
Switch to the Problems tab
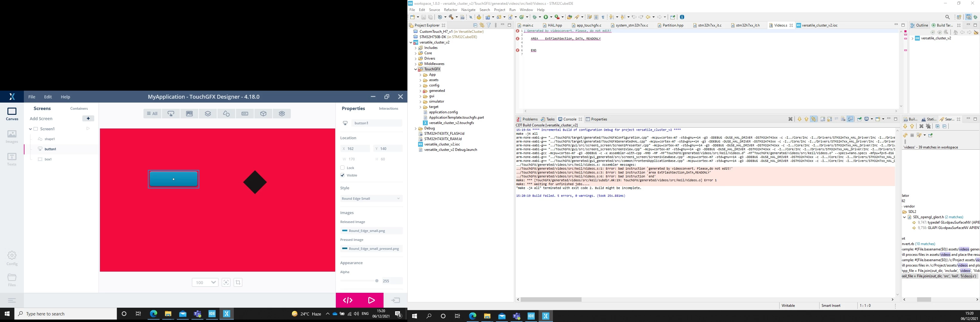pyautogui.click(x=527, y=119)
